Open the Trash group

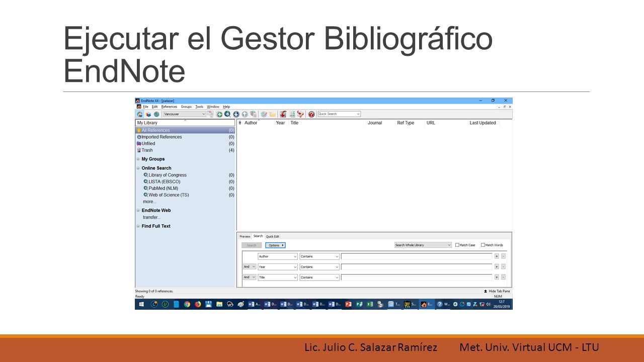185,150
